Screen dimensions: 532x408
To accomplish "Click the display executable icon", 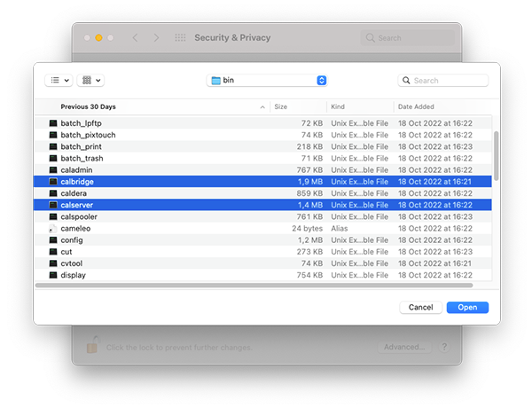I will [53, 275].
